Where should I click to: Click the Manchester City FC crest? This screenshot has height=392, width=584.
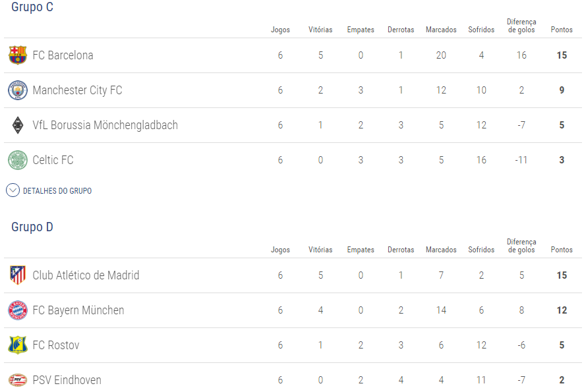[x=18, y=90]
